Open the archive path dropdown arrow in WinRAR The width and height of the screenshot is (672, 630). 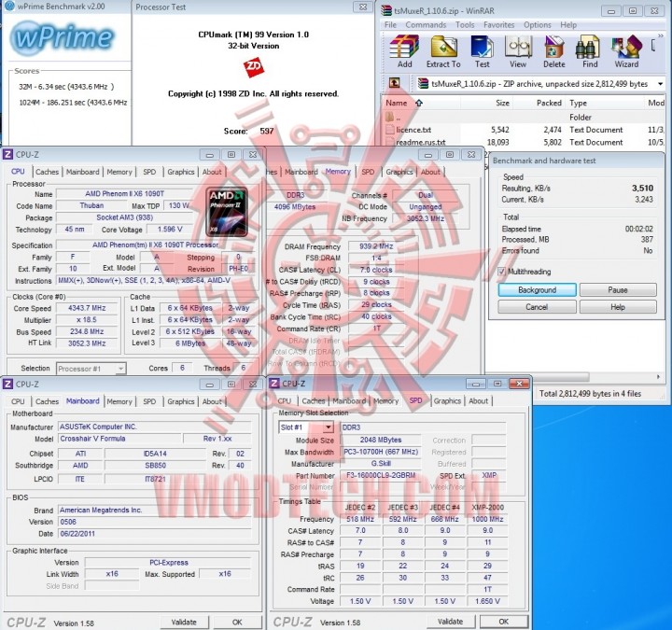pyautogui.click(x=661, y=84)
